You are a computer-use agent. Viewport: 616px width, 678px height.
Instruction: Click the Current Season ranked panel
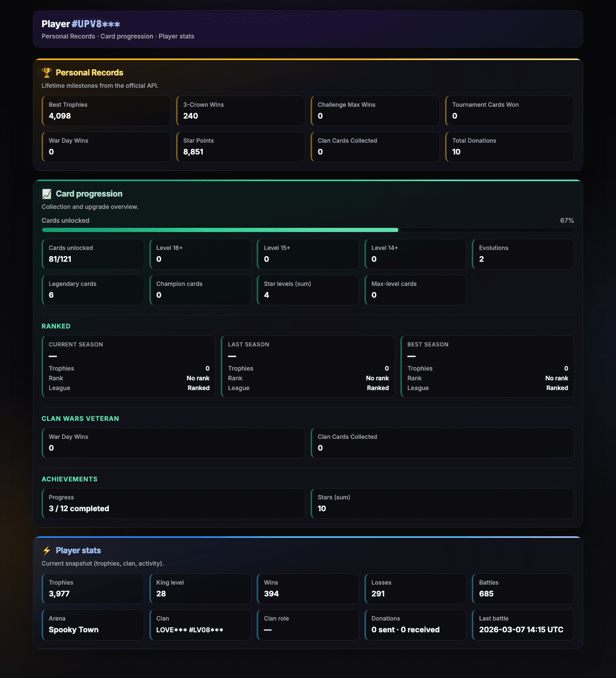pyautogui.click(x=129, y=366)
